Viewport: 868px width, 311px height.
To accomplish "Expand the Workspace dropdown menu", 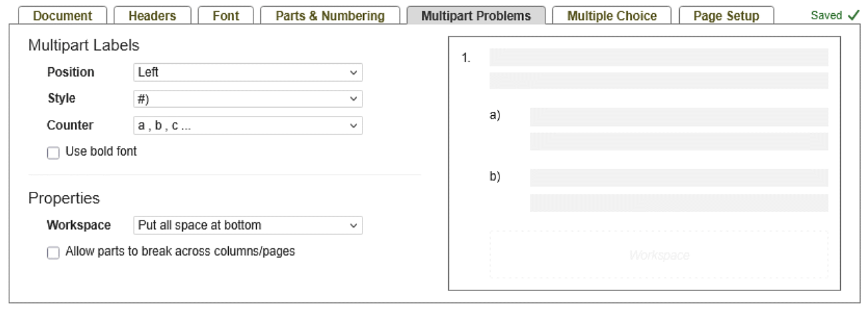I will click(247, 226).
